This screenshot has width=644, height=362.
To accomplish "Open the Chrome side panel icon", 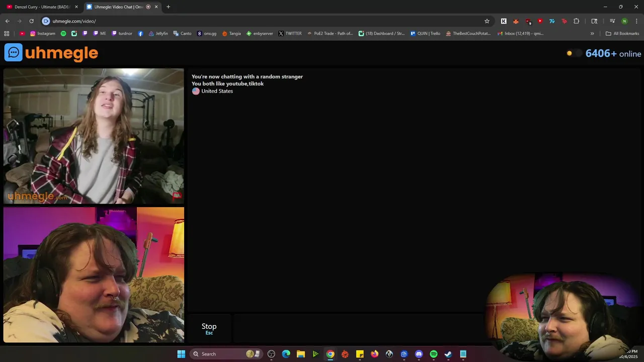I will coord(594,21).
